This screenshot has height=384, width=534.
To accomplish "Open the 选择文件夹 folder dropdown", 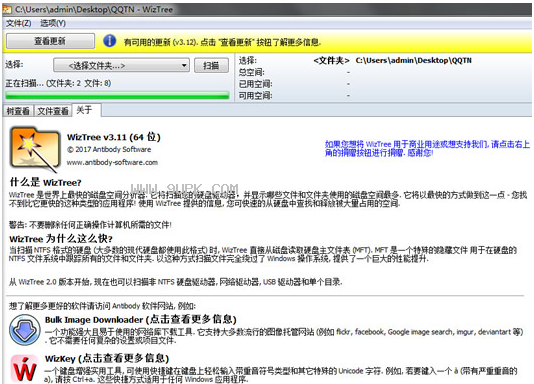I will point(122,65).
